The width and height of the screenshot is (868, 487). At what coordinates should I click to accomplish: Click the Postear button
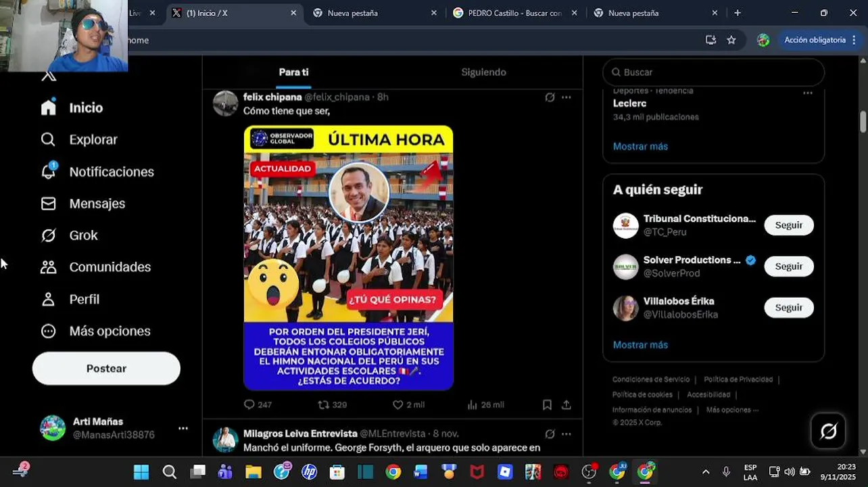[106, 369]
